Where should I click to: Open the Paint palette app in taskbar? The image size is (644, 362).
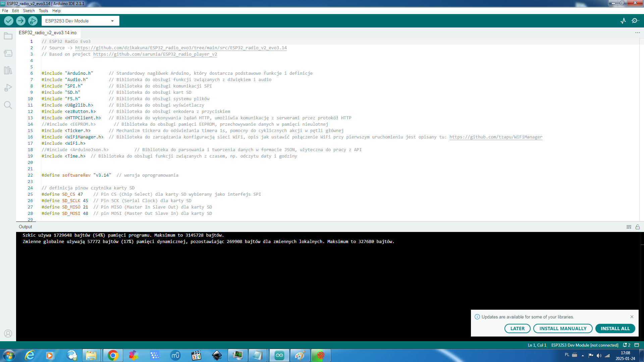(300, 355)
